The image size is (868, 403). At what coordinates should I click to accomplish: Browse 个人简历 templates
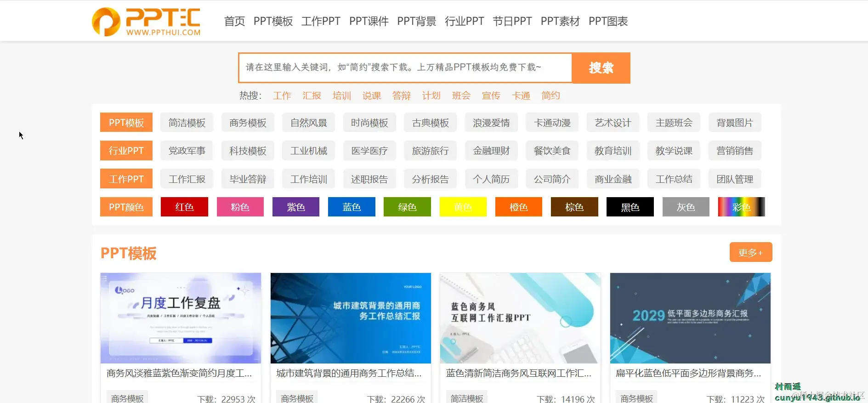point(491,179)
